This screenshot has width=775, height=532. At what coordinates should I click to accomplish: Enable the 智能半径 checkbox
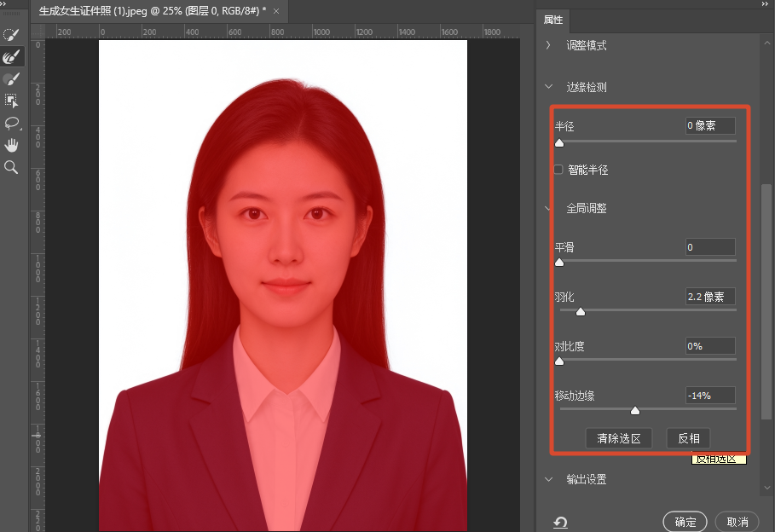click(x=558, y=170)
